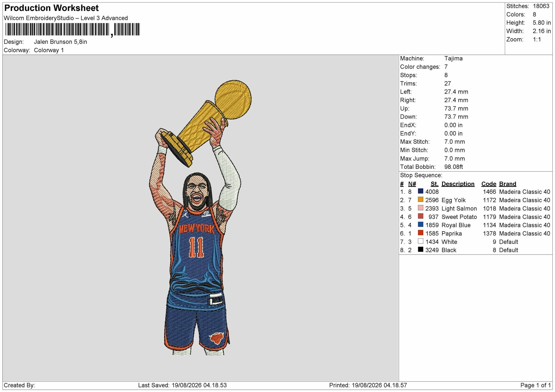Screen dimensions: 555x392
Task: Select the "Down:" measurement label
Action: point(408,117)
